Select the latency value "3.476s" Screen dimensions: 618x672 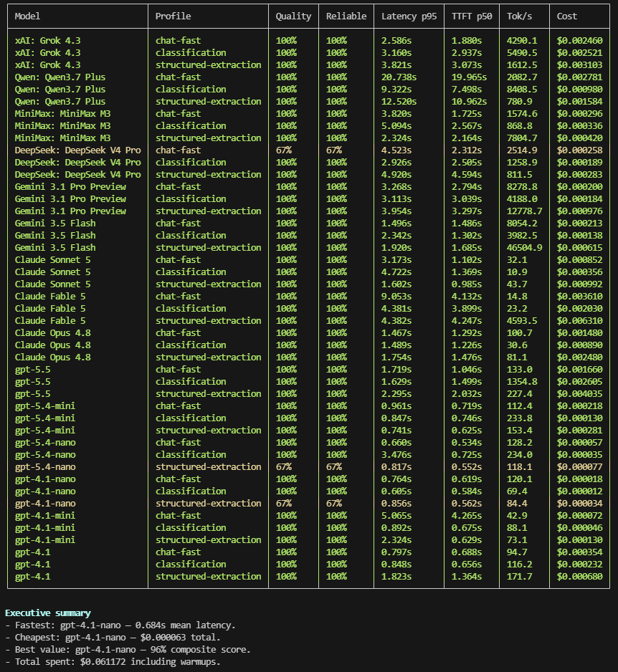click(x=396, y=455)
